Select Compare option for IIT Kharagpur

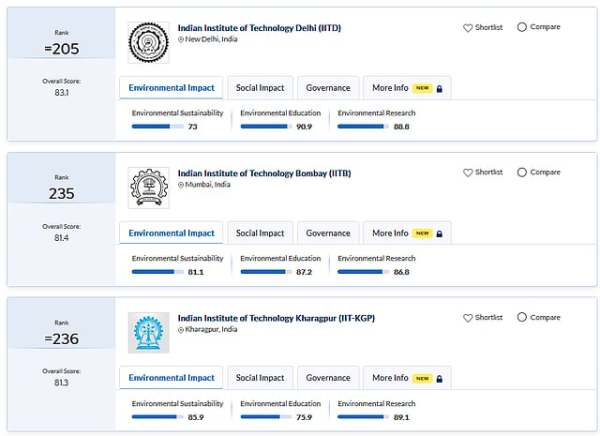pos(522,318)
